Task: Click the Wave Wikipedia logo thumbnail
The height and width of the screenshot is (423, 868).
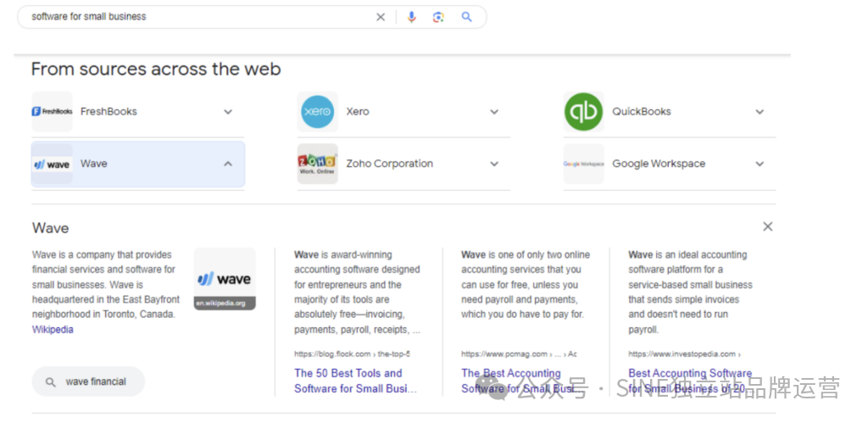Action: 225,279
